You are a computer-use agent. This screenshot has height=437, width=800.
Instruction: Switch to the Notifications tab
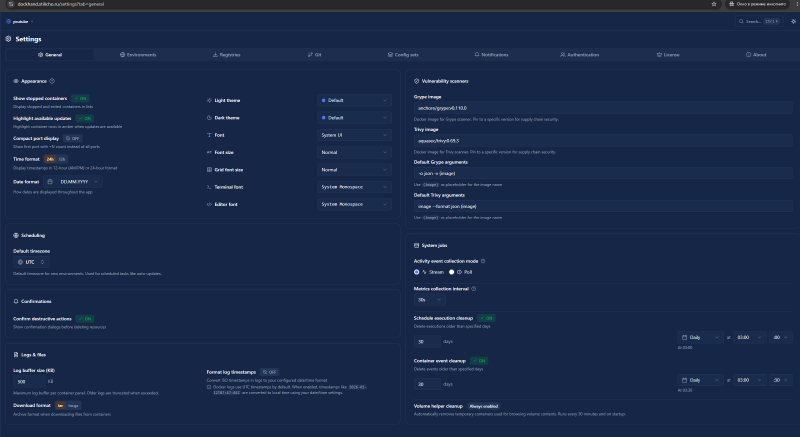(491, 55)
